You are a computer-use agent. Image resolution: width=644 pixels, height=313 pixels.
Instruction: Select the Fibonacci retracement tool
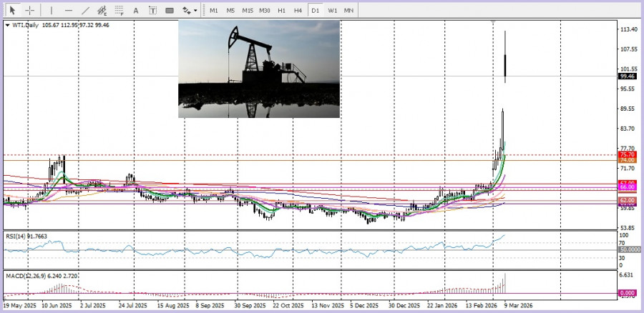119,11
